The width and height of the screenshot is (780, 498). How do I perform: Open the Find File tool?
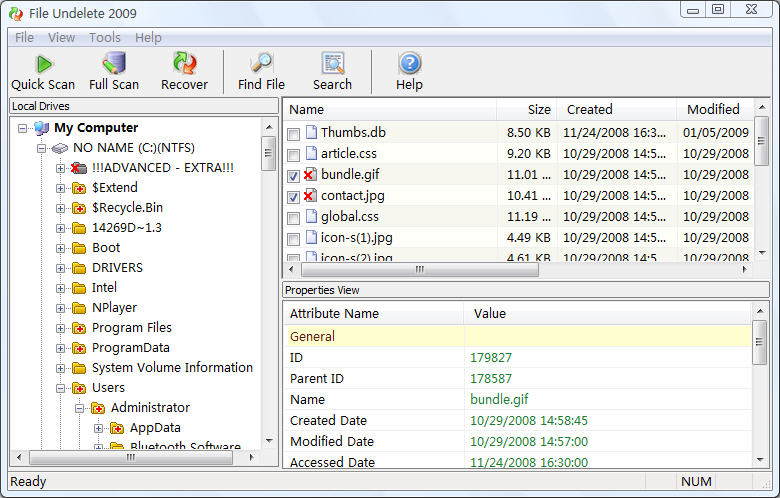coord(261,72)
